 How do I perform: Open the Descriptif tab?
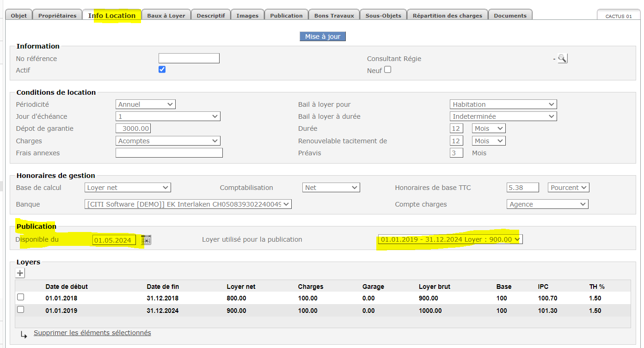pos(211,16)
